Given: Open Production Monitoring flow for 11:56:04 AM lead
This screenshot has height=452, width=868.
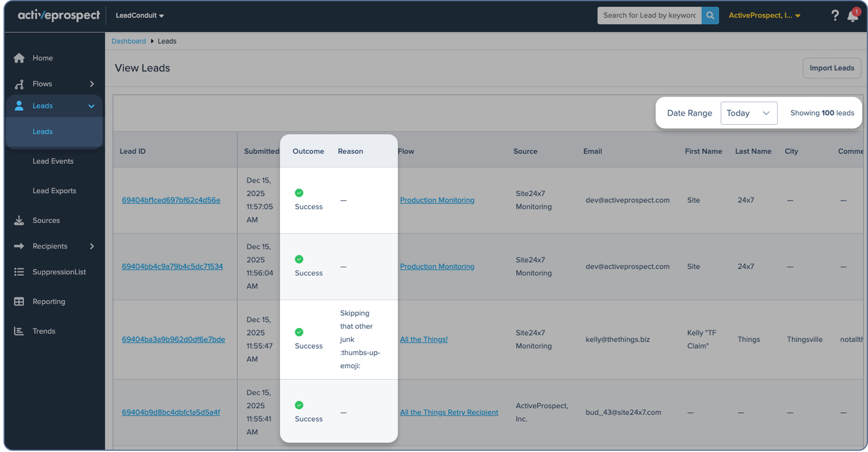Looking at the screenshot, I should tap(437, 267).
